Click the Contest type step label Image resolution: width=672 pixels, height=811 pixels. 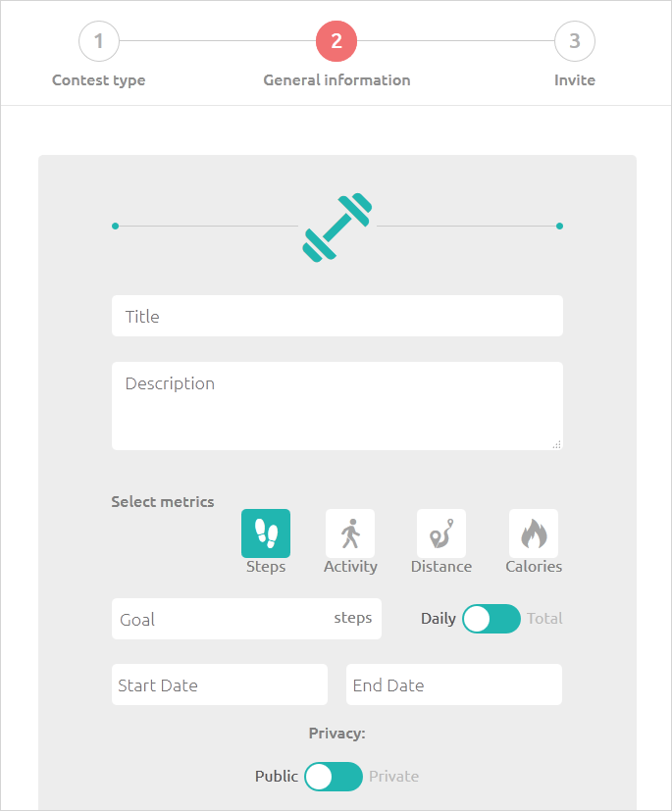pyautogui.click(x=99, y=80)
